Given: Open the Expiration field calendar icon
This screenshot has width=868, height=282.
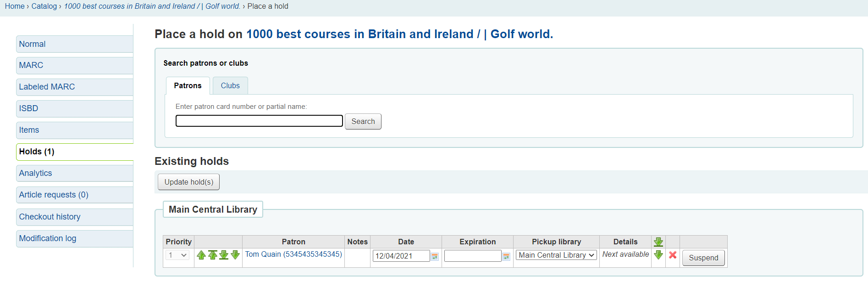Looking at the screenshot, I should click(x=506, y=256).
